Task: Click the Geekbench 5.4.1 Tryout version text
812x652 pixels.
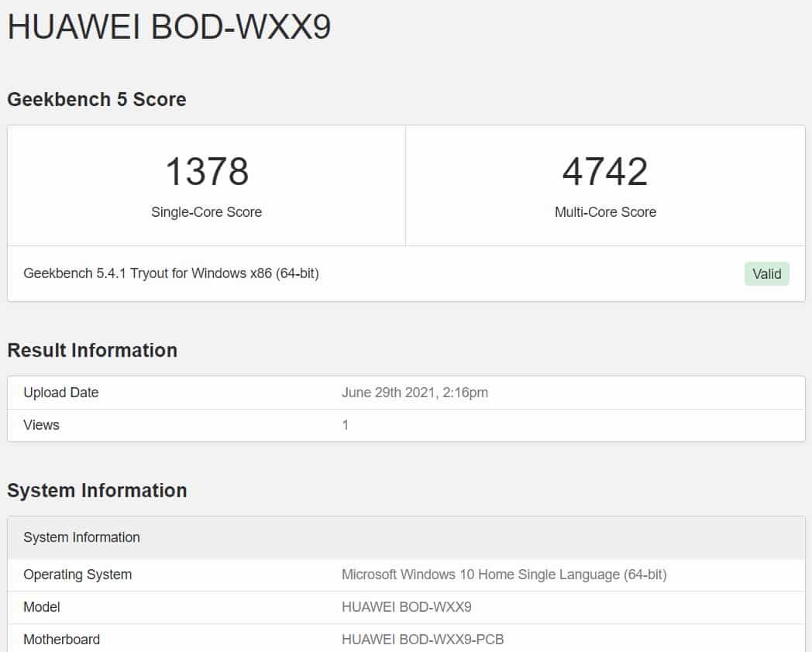Action: tap(171, 273)
